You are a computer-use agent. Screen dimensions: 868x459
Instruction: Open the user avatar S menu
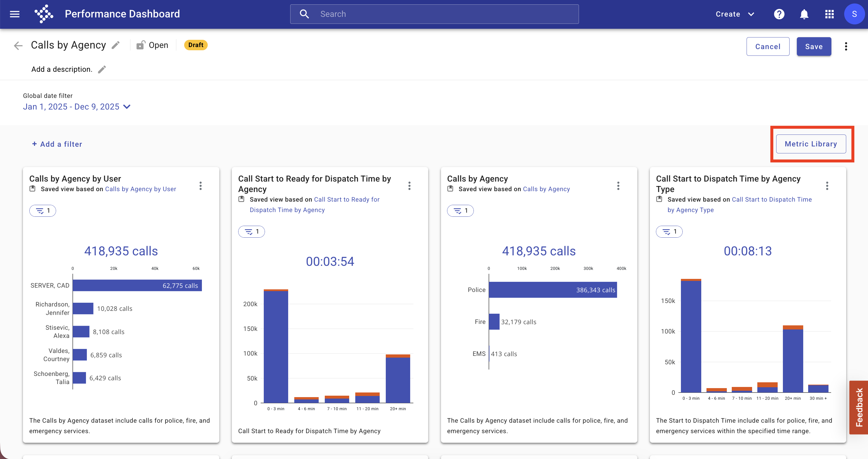click(854, 14)
